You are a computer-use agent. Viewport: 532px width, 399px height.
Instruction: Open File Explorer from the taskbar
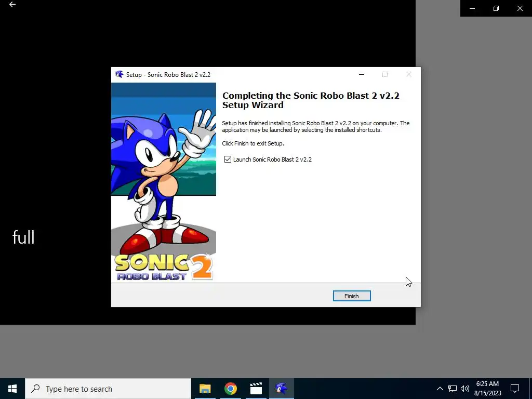point(205,389)
